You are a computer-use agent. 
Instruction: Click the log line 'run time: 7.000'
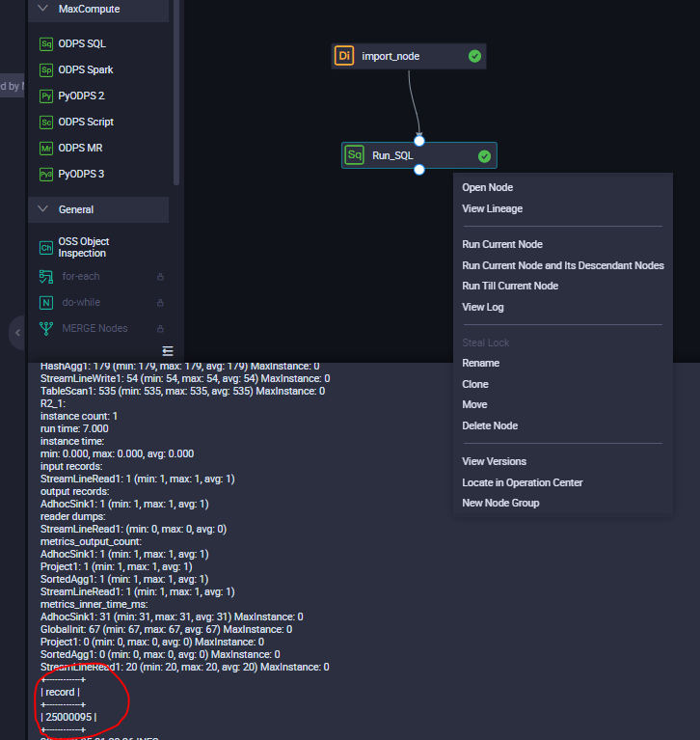pos(74,428)
